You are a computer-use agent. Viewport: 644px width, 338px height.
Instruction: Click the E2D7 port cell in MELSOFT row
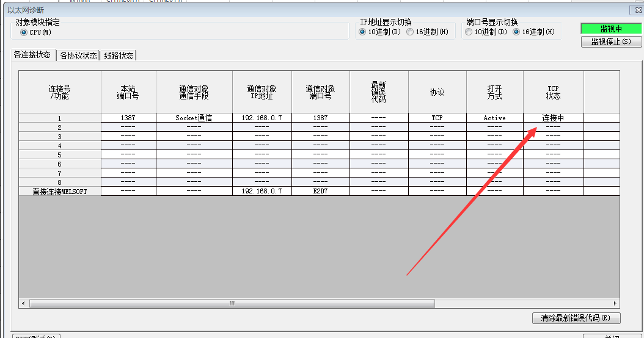coord(320,191)
